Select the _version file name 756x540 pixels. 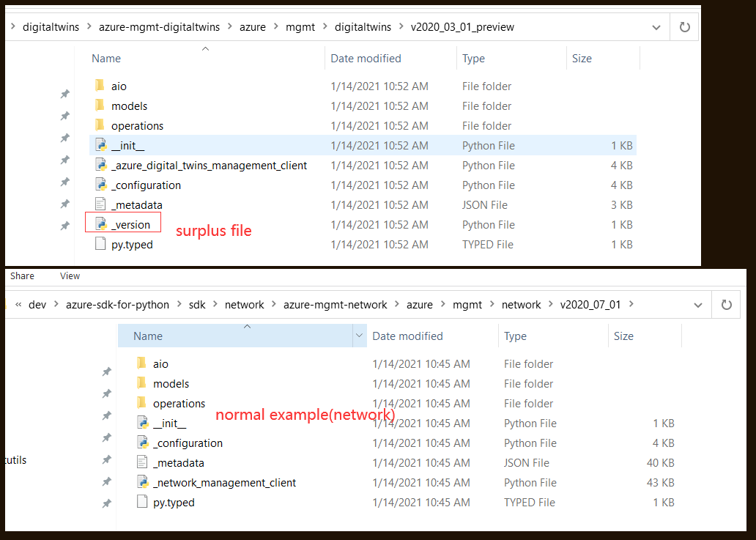click(x=130, y=225)
